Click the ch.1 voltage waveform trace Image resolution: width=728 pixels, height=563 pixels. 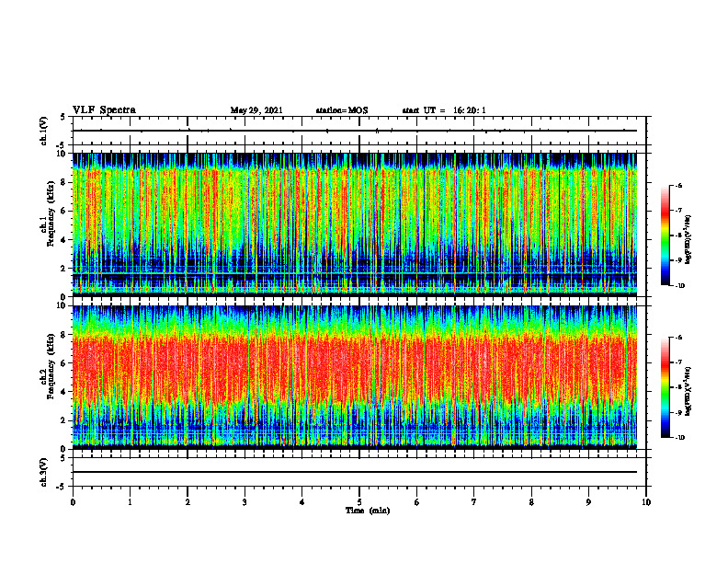point(355,131)
